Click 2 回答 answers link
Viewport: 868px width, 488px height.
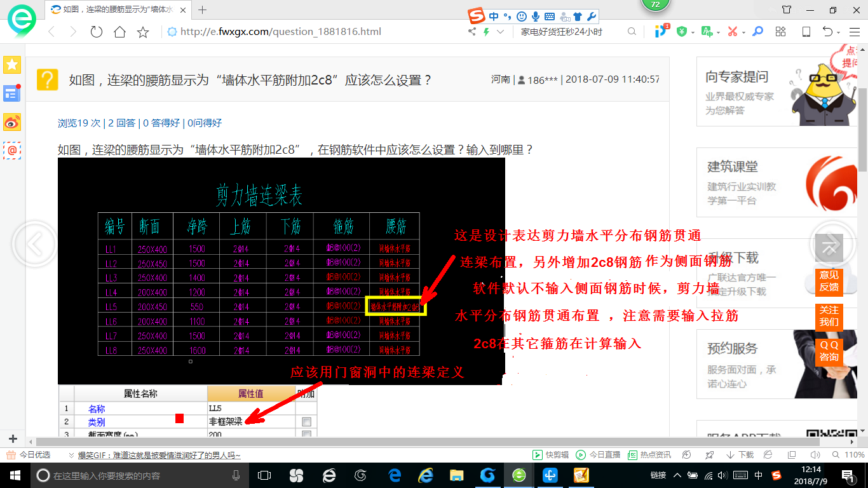[x=121, y=123]
